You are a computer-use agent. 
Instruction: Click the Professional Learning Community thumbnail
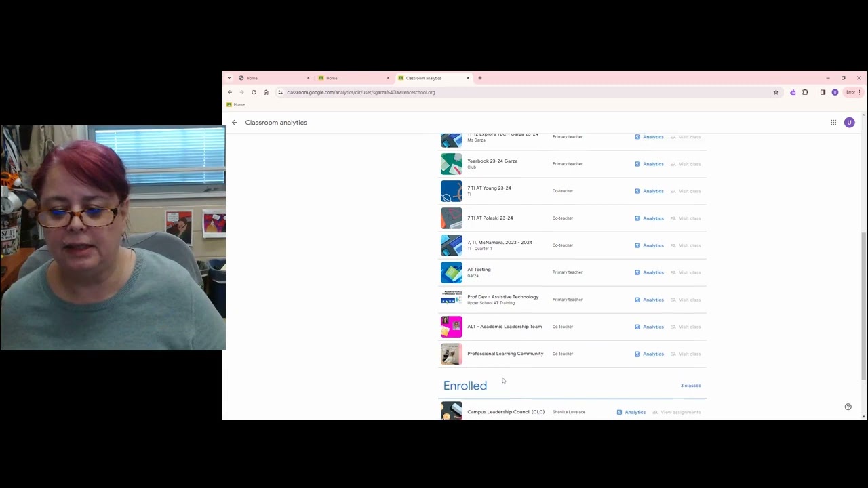(452, 354)
